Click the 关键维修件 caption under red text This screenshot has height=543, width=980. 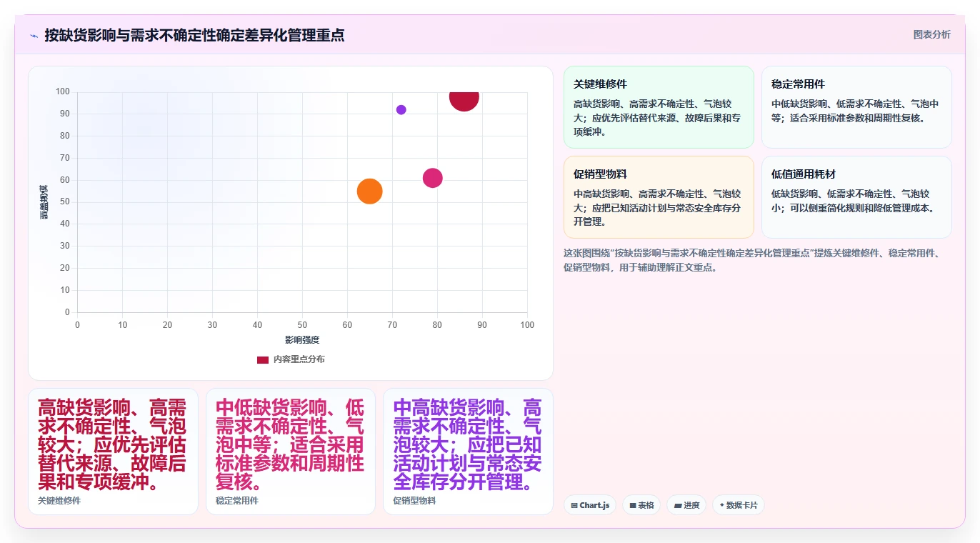pyautogui.click(x=59, y=501)
